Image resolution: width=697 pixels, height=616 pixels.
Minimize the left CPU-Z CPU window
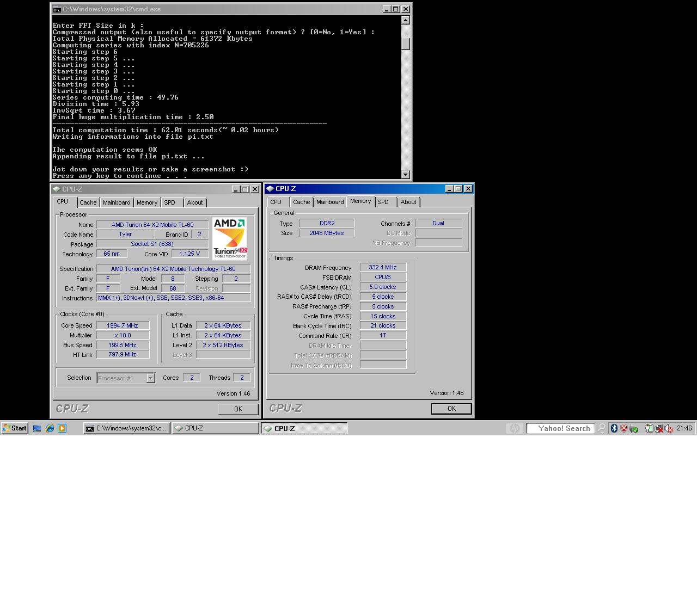click(236, 189)
